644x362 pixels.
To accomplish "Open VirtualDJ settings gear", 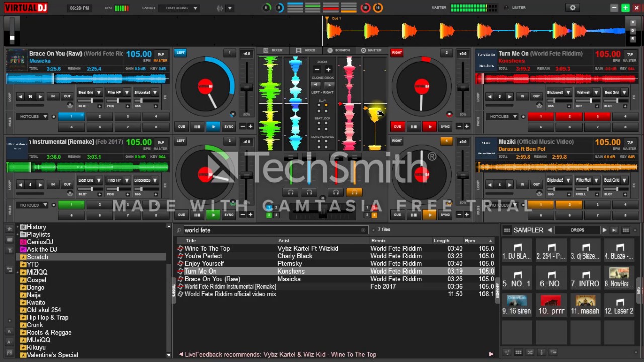I will [572, 8].
